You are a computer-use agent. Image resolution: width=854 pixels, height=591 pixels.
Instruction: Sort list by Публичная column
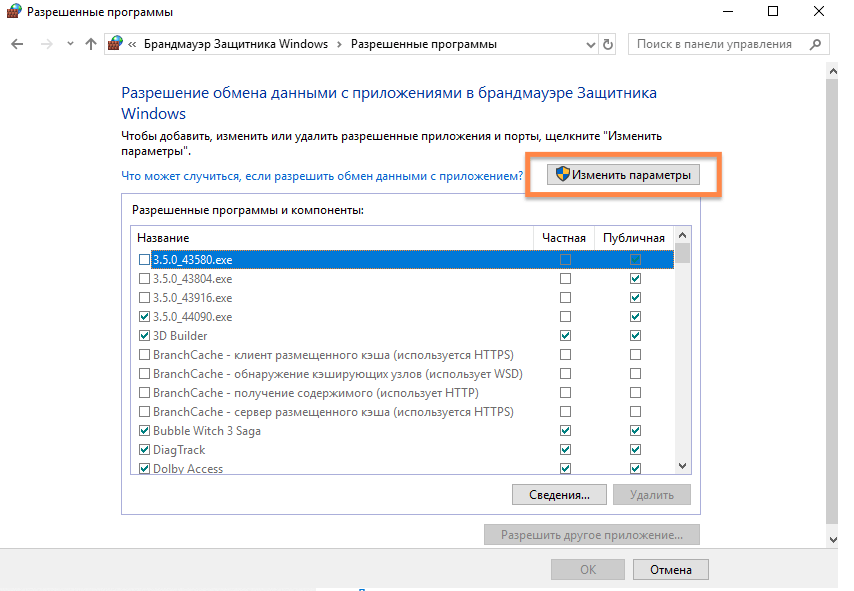(634, 238)
